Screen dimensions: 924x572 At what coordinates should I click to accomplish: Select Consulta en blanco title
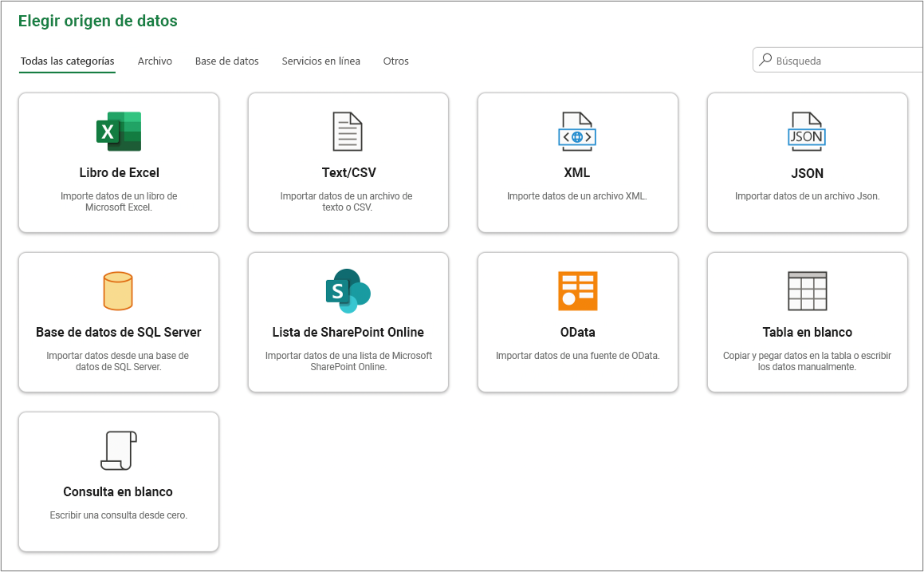(118, 491)
